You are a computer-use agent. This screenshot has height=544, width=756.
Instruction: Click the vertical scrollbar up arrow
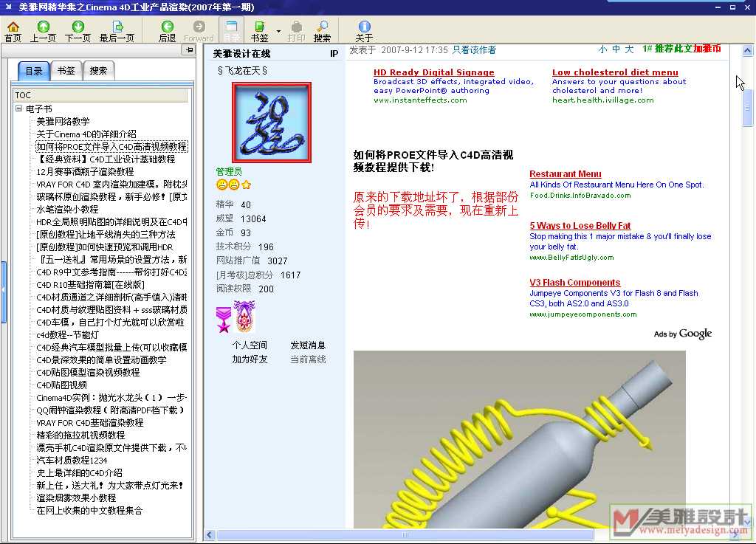pos(747,51)
